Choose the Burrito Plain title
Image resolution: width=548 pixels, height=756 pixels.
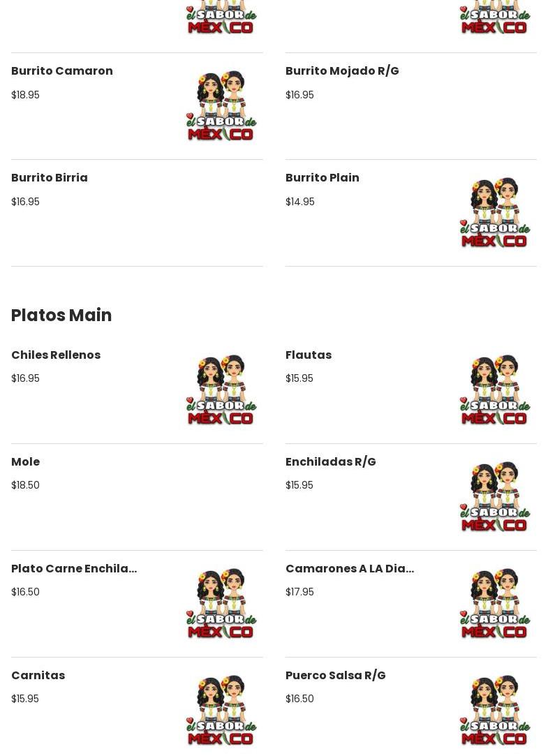pyautogui.click(x=323, y=178)
